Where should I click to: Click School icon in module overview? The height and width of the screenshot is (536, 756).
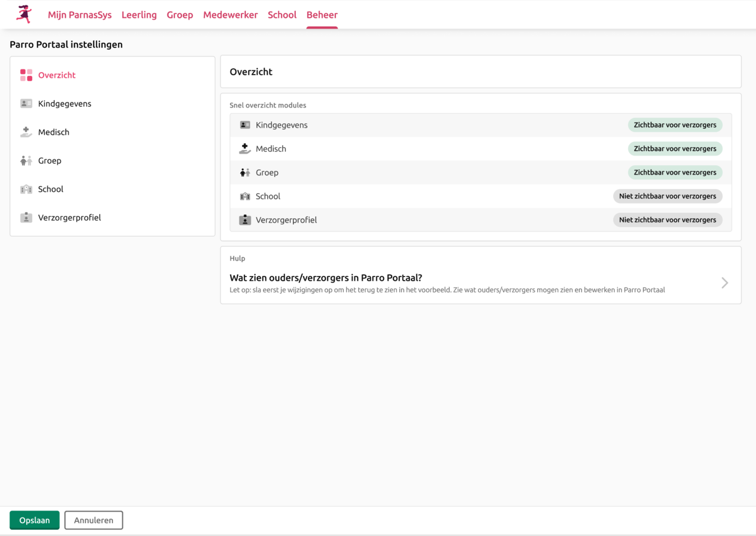click(245, 196)
